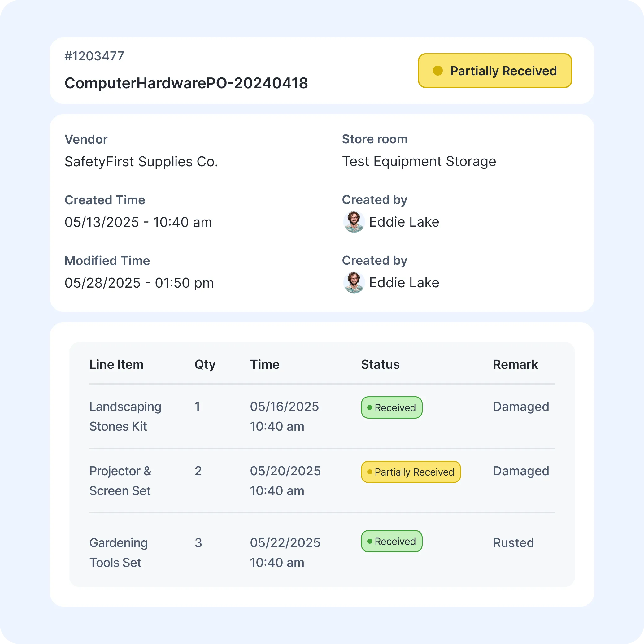Open order ComputerHardwarePO-20240418 title

pyautogui.click(x=186, y=83)
